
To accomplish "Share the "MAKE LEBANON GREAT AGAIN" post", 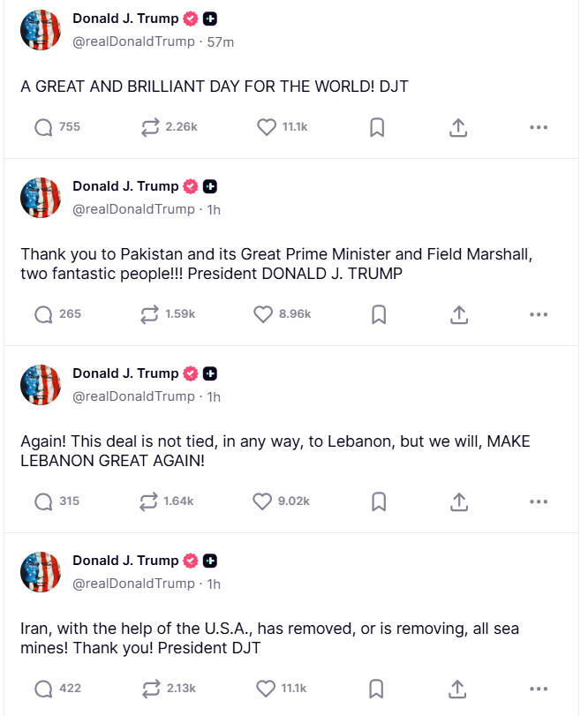I will (458, 501).
